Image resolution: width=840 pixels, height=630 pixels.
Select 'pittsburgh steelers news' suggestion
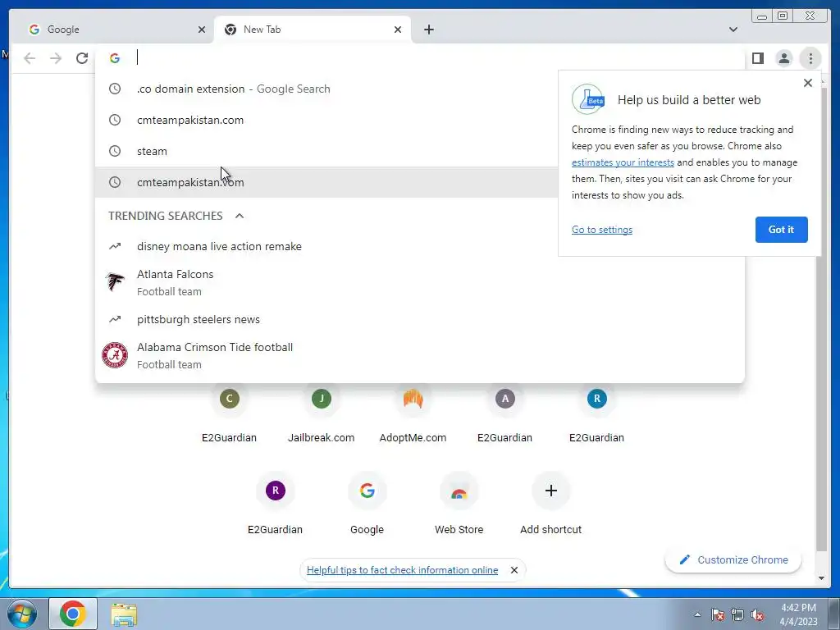tap(420, 319)
